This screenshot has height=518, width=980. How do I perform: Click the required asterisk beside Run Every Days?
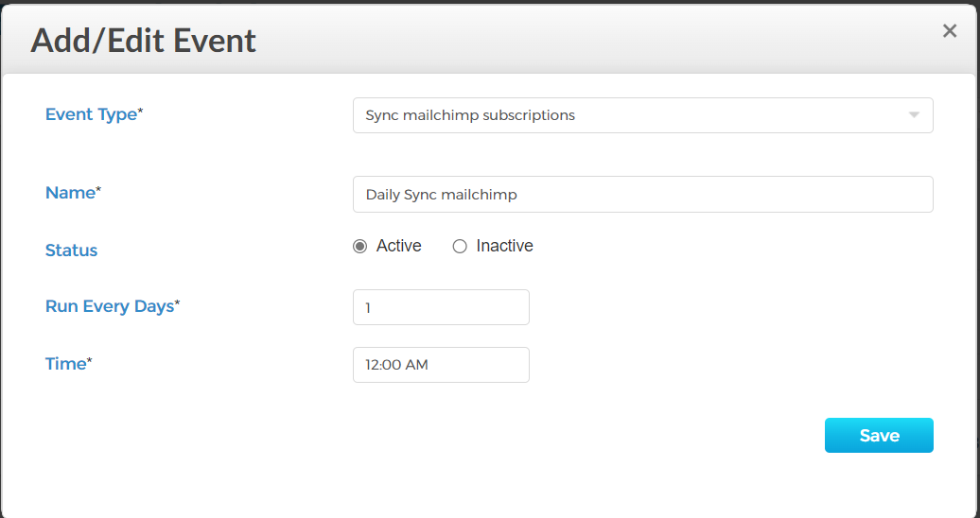pos(178,304)
